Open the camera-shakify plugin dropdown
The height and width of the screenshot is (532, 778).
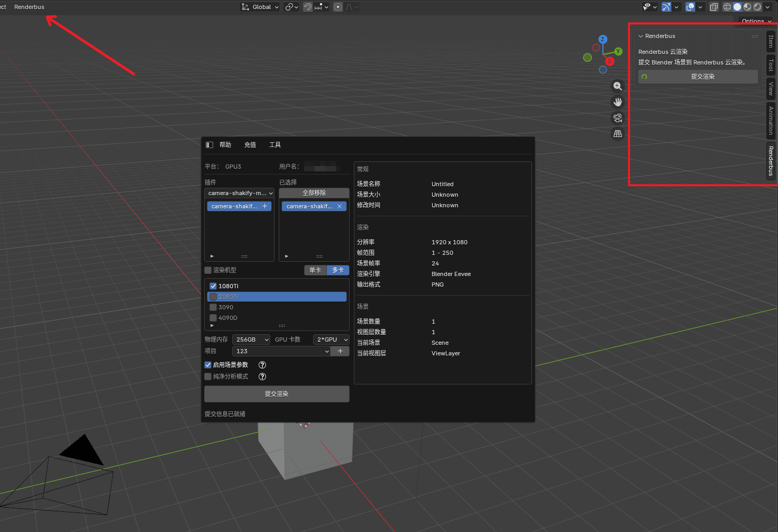coord(240,193)
